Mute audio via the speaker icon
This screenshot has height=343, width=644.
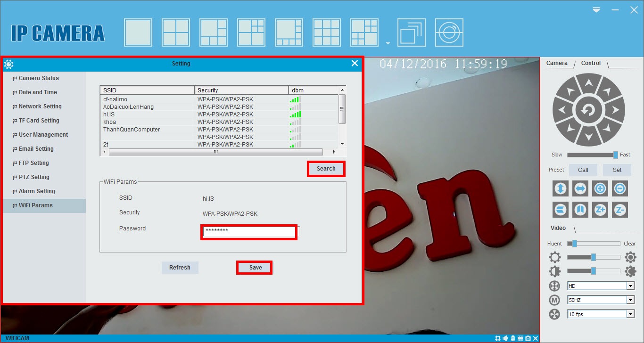tap(505, 338)
